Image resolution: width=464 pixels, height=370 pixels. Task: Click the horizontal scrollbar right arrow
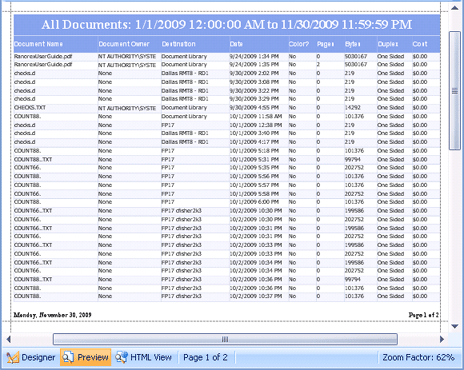click(x=442, y=339)
